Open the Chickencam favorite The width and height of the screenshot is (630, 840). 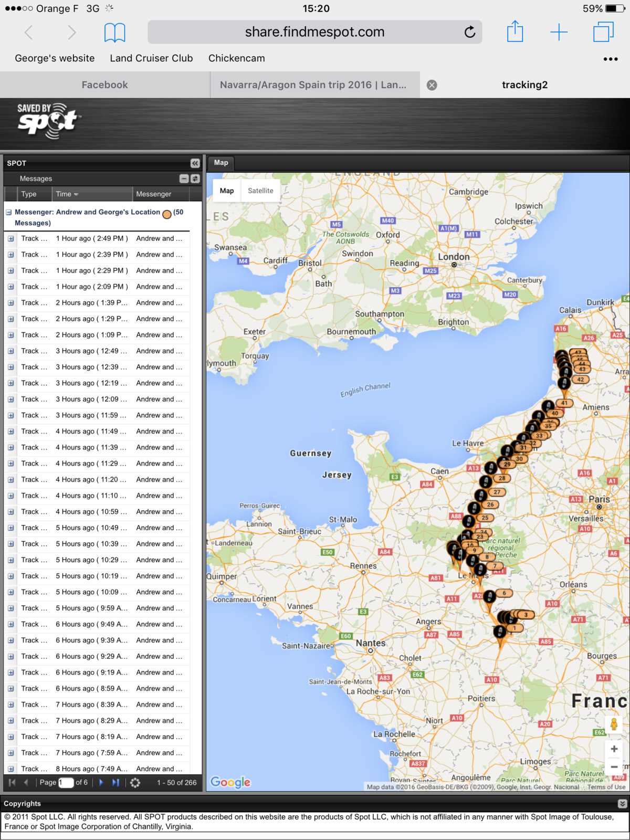point(237,58)
